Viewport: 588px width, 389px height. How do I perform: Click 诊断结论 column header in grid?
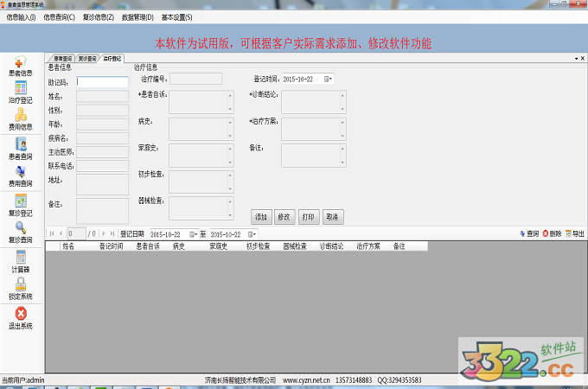[336, 246]
